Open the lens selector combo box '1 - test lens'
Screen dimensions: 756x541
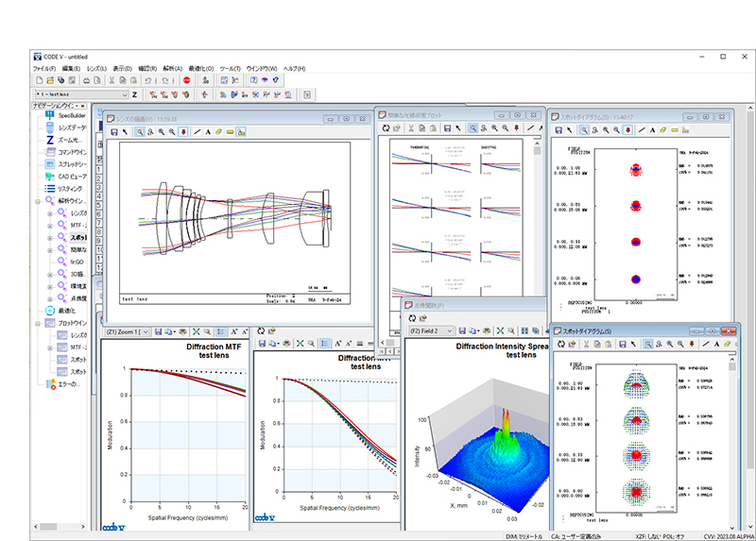[x=81, y=94]
